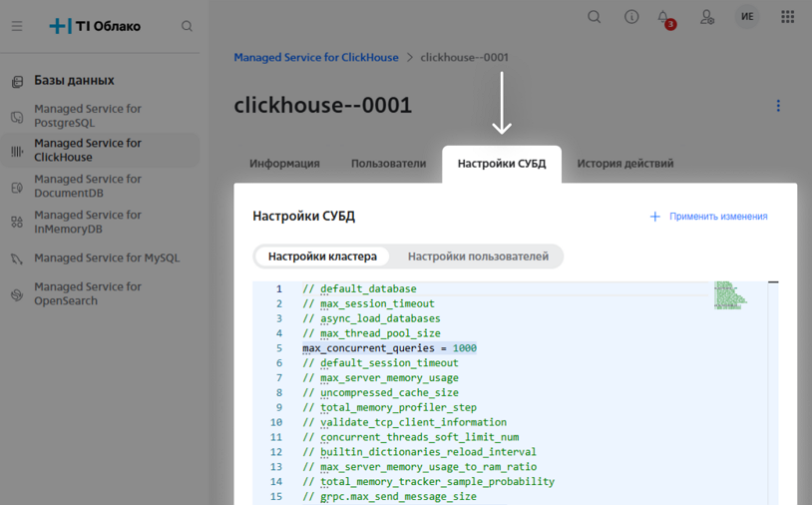The image size is (812, 505).
Task: Open Managed Service for OpenSearch
Action: pyautogui.click(x=88, y=293)
